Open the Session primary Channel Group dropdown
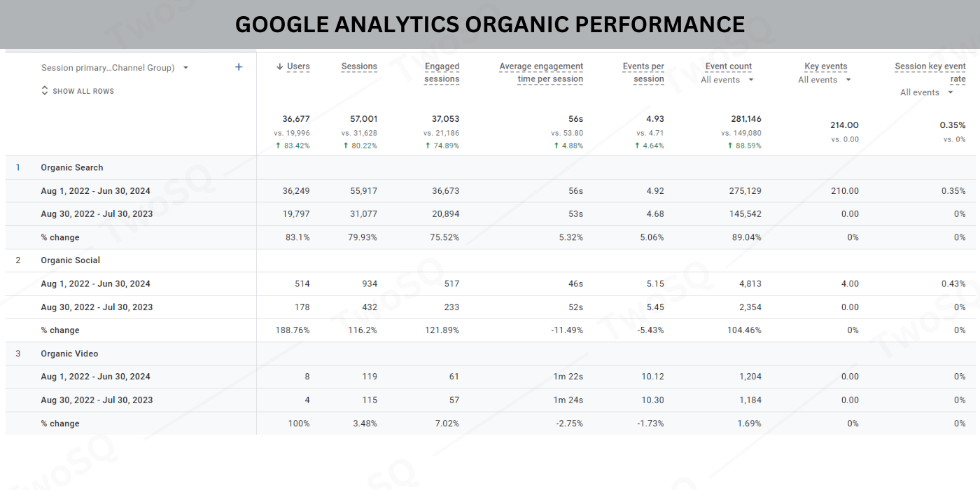This screenshot has width=980, height=490. (185, 68)
